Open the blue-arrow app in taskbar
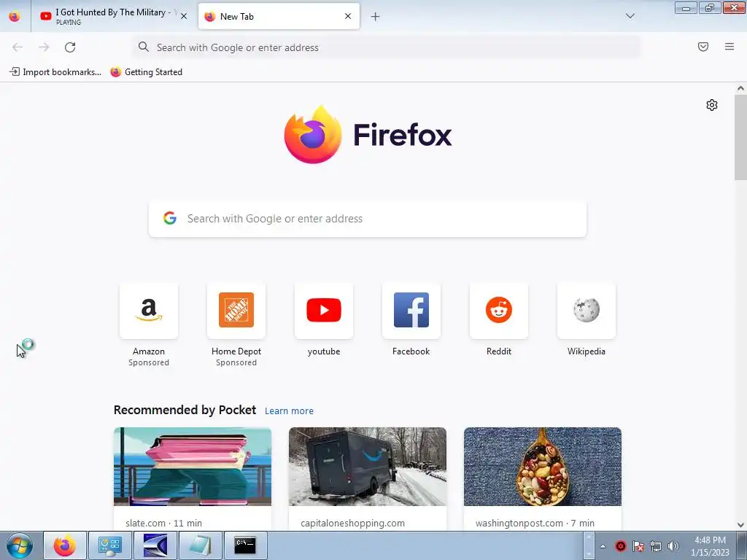747x560 pixels. pos(155,545)
